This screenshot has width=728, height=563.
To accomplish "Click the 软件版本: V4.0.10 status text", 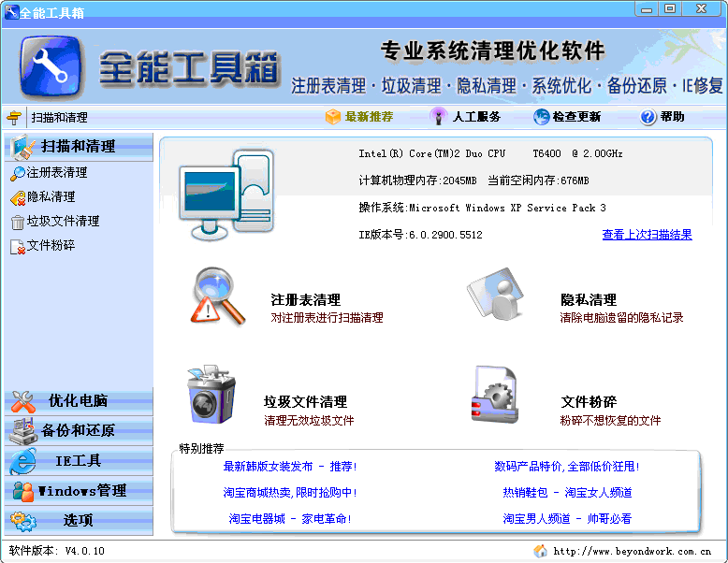I will pos(57,551).
